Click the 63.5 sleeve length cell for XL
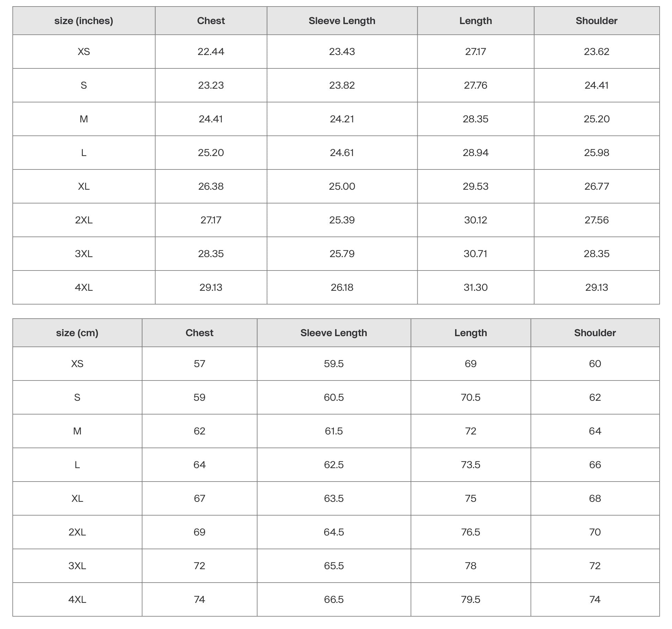Image resolution: width=672 pixels, height=629 pixels. (x=333, y=498)
